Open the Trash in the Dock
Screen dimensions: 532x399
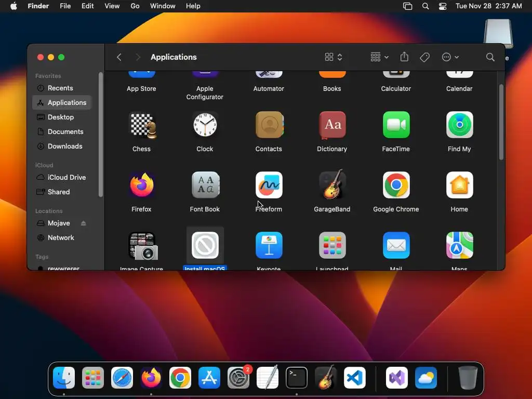(468, 377)
